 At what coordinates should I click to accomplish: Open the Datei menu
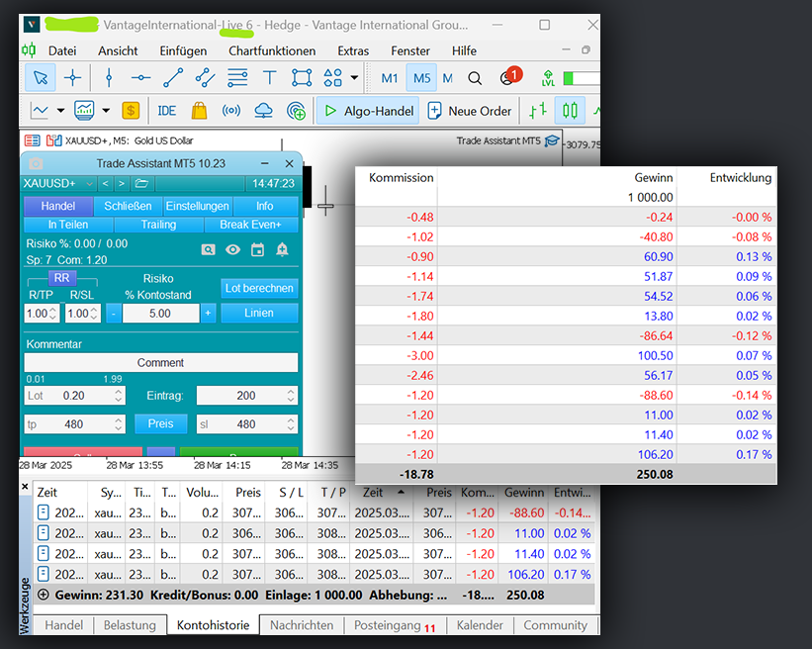[x=62, y=50]
